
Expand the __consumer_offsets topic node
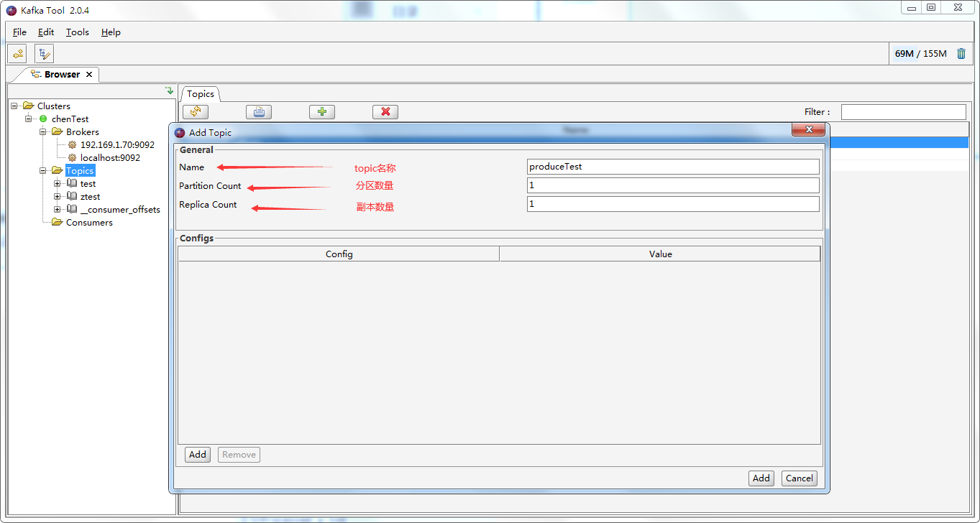(58, 210)
